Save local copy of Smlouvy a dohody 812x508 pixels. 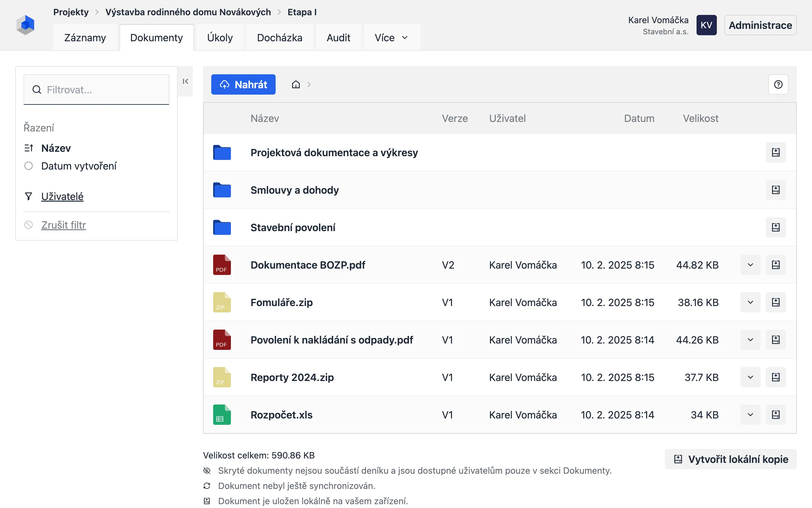[776, 190]
